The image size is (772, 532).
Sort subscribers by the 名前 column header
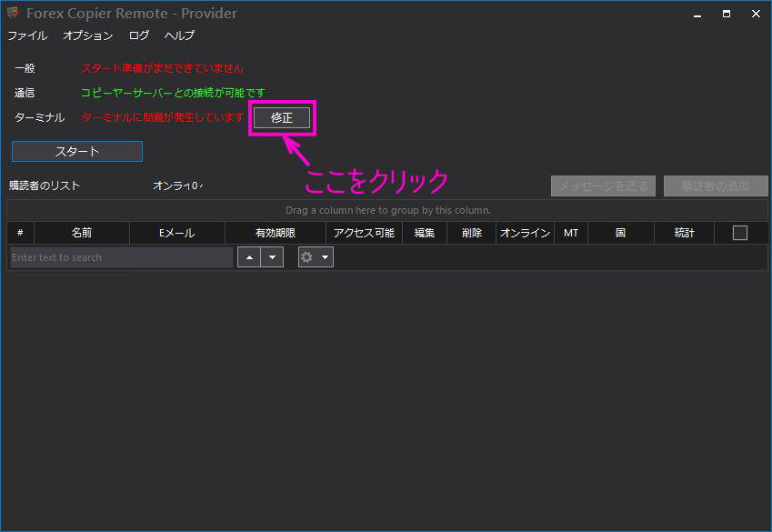pyautogui.click(x=81, y=233)
